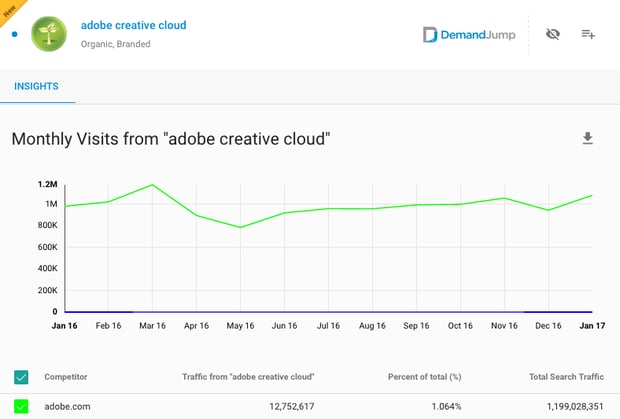The width and height of the screenshot is (620, 419).
Task: Click the 1.064% percent value
Action: pos(446,406)
